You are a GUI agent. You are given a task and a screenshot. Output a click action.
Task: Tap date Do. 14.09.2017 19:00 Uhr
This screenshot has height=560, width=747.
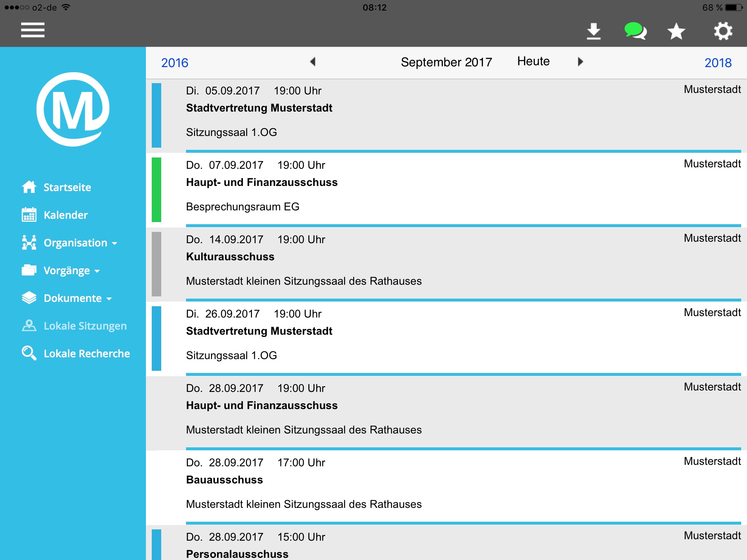(255, 240)
